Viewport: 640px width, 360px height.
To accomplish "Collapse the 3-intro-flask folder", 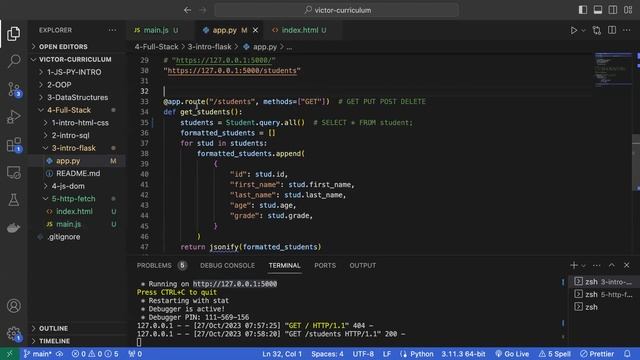I will point(77,148).
